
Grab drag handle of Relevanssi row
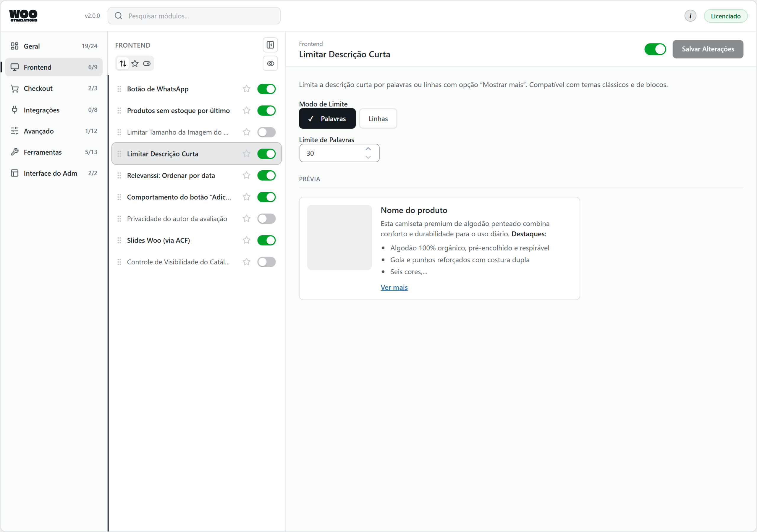click(x=119, y=175)
